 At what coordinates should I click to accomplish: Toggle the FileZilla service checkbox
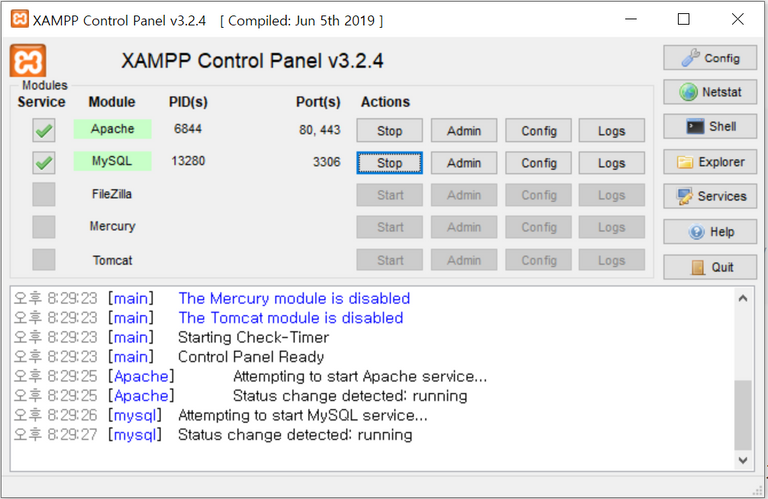(44, 194)
